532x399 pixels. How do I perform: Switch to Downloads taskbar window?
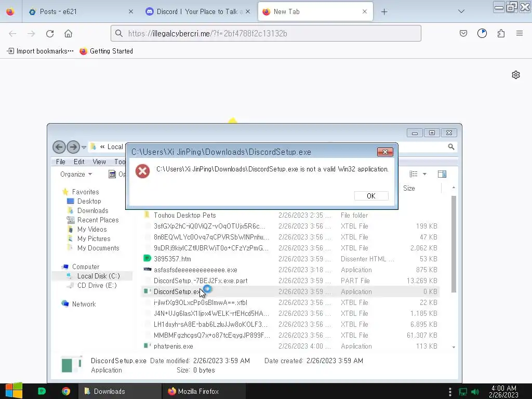tap(121, 391)
